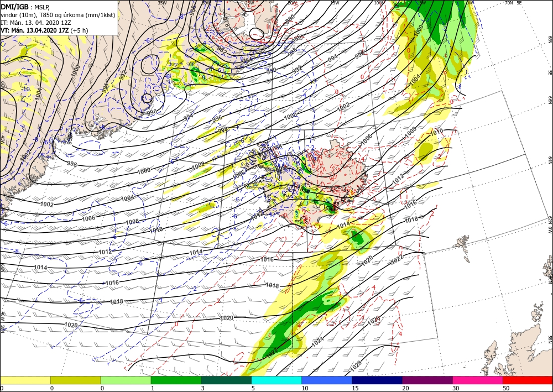Select the medium green legend swatch

[176, 380]
